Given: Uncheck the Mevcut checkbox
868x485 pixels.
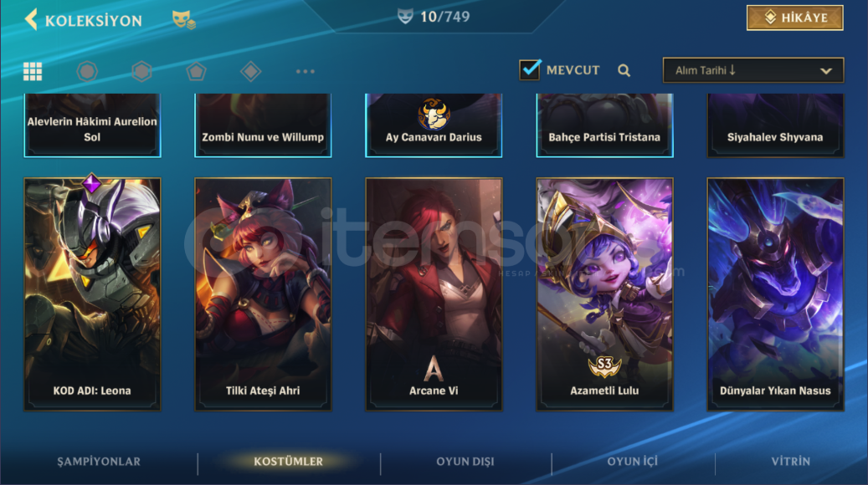Looking at the screenshot, I should click(x=530, y=69).
